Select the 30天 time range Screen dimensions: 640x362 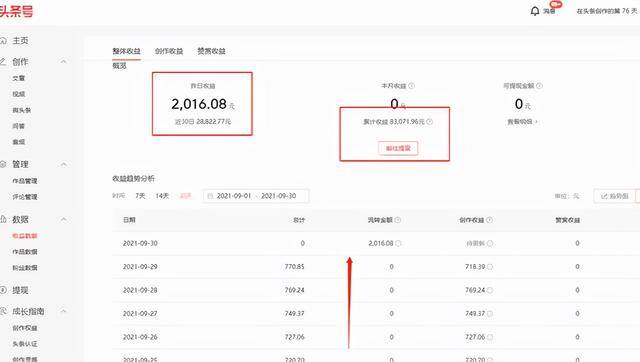click(x=185, y=196)
